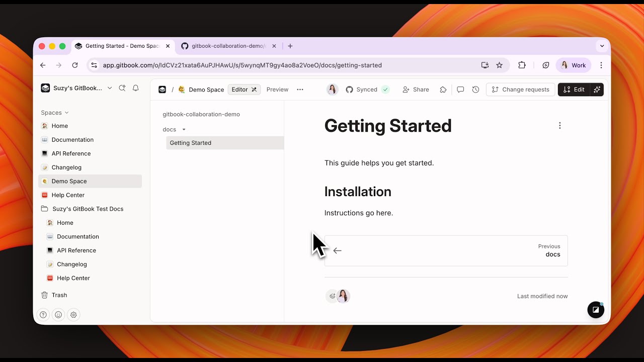Open settings gear icon in sidebar
Screen dimensions: 644x362
[x=73, y=315]
